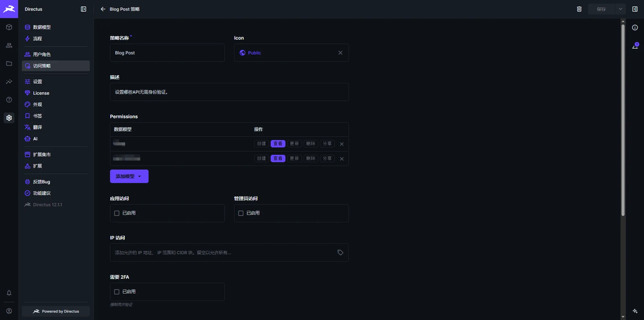The height and width of the screenshot is (320, 644).
Task: Delete this policy with the trash icon
Action: [579, 9]
